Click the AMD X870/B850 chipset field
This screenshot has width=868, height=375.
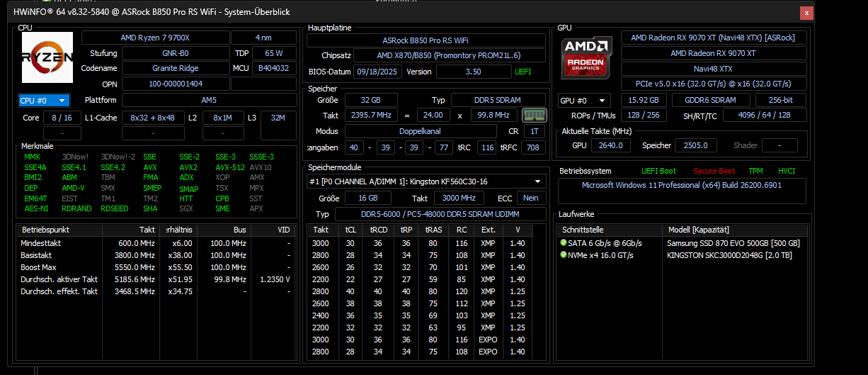click(450, 55)
